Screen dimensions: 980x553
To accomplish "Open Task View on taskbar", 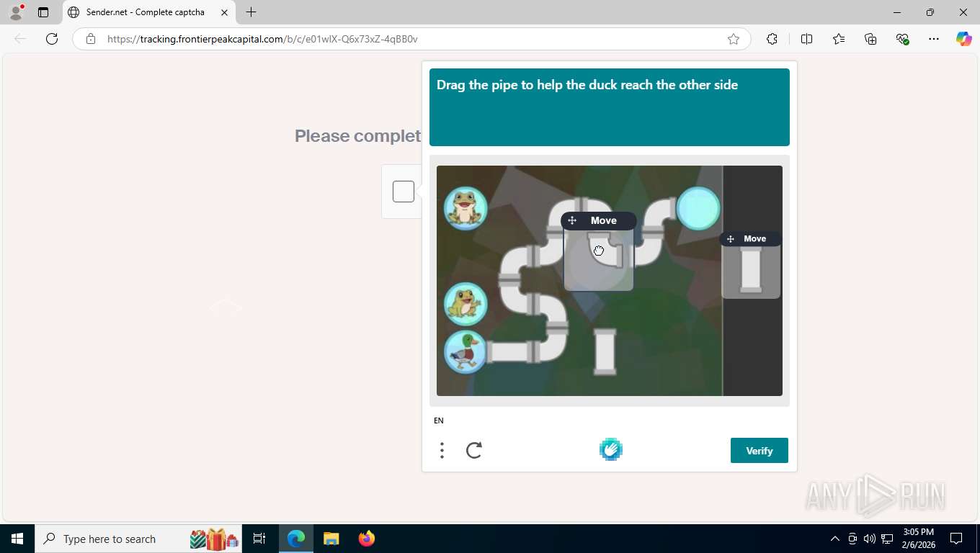I will click(259, 539).
